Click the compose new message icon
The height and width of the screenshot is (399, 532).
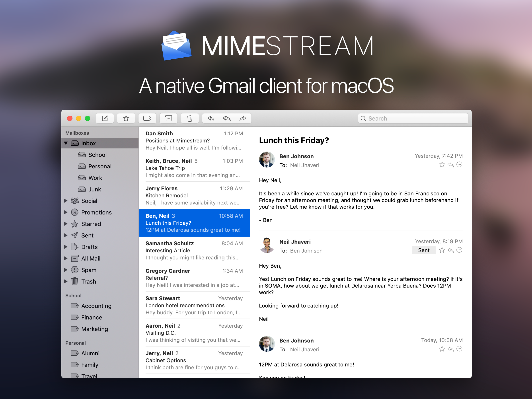point(105,118)
